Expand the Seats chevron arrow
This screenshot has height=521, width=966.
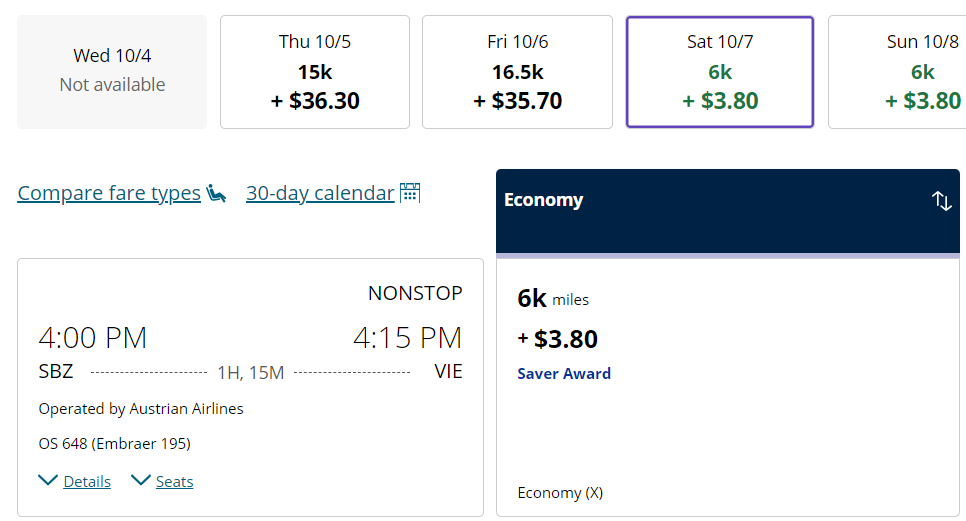click(141, 481)
